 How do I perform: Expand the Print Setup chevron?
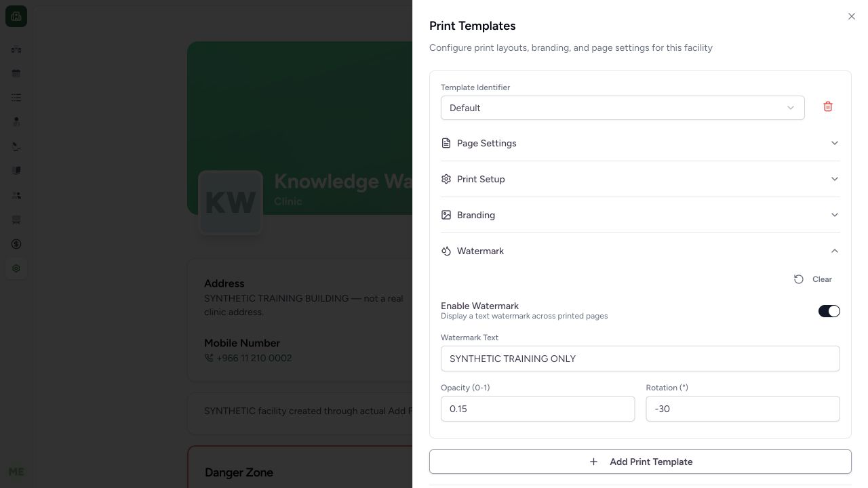coord(835,179)
